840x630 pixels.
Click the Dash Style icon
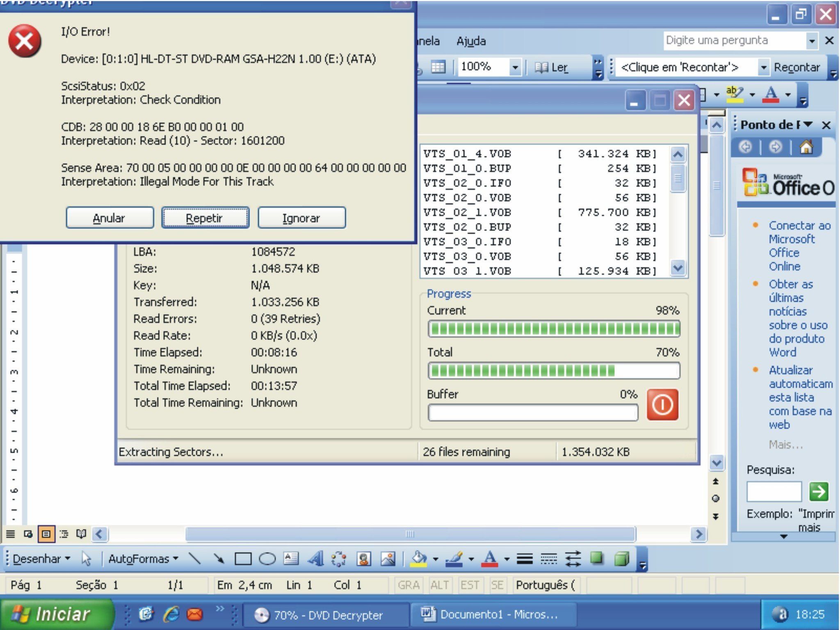[x=549, y=559]
